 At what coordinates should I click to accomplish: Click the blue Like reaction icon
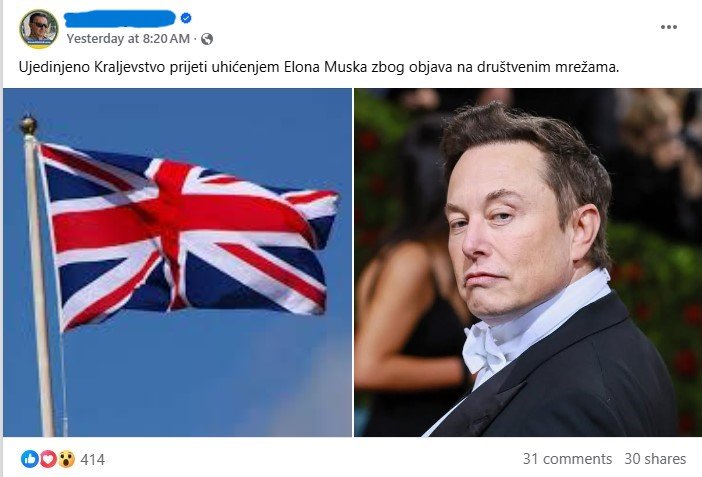[30, 459]
